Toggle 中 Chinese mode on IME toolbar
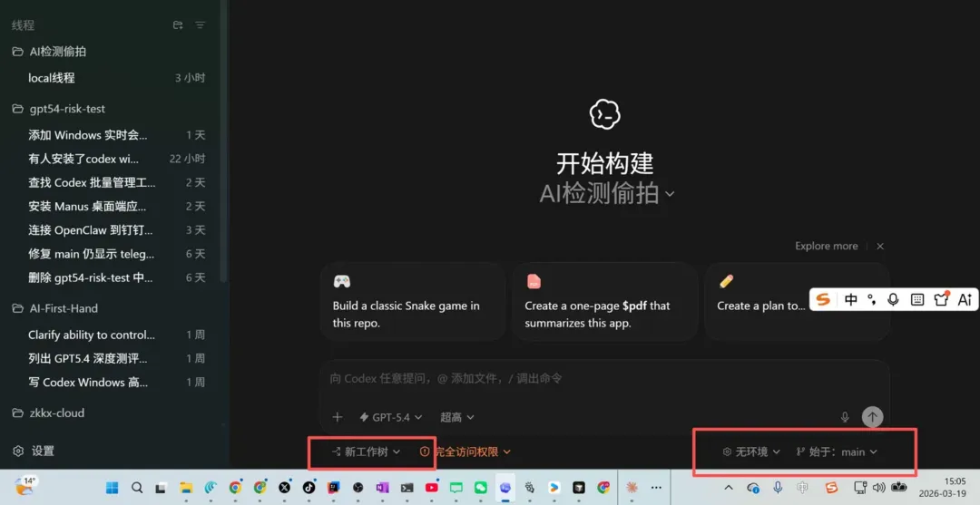Viewport: 980px width, 505px height. (x=850, y=299)
